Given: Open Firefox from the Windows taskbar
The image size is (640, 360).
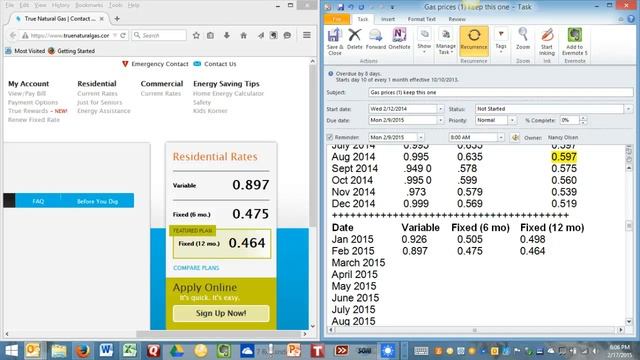Looking at the screenshot, I should coord(82,351).
